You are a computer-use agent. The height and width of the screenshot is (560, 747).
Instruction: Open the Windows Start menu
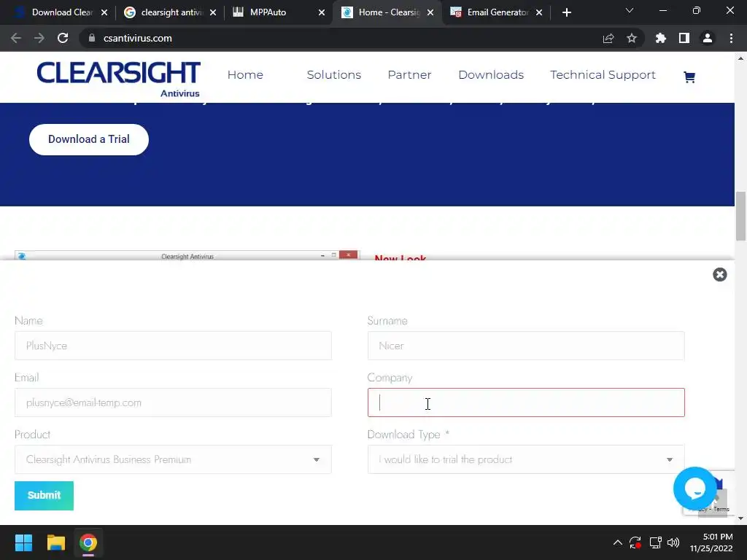click(23, 542)
